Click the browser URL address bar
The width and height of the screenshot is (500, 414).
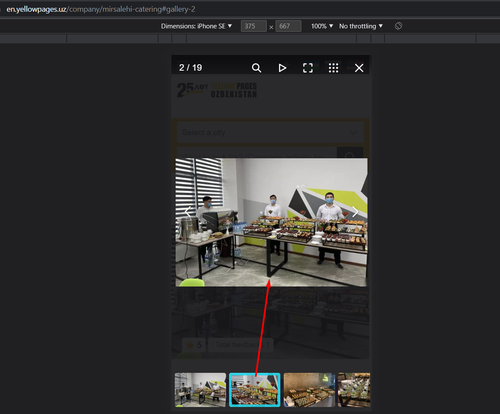(x=101, y=9)
